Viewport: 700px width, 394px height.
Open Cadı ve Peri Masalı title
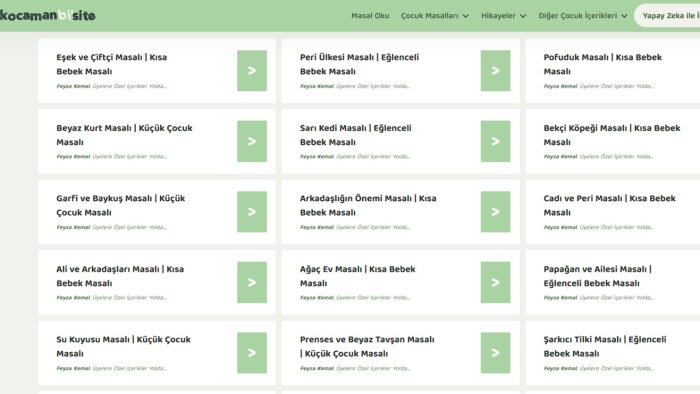(x=609, y=205)
